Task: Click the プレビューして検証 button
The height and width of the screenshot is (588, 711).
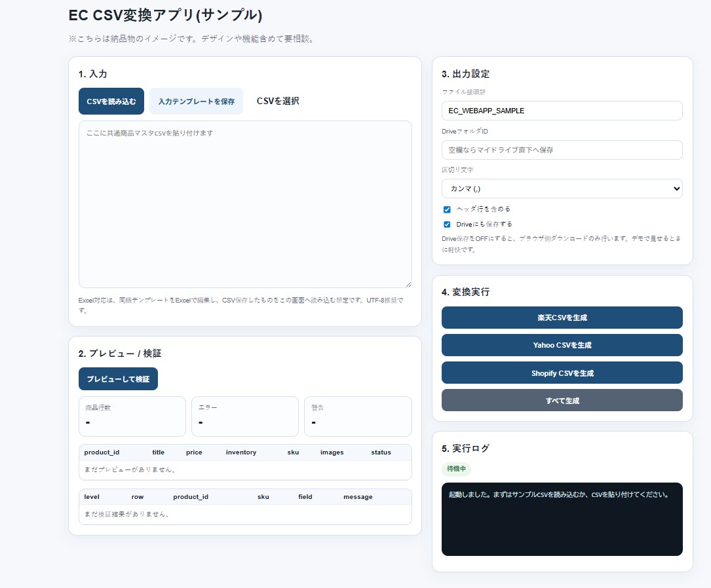Action: point(118,378)
